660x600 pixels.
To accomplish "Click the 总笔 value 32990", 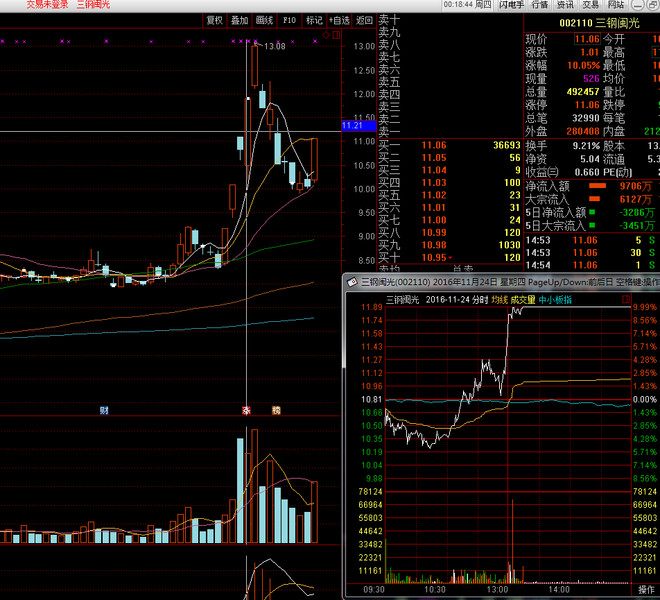I will (x=585, y=118).
